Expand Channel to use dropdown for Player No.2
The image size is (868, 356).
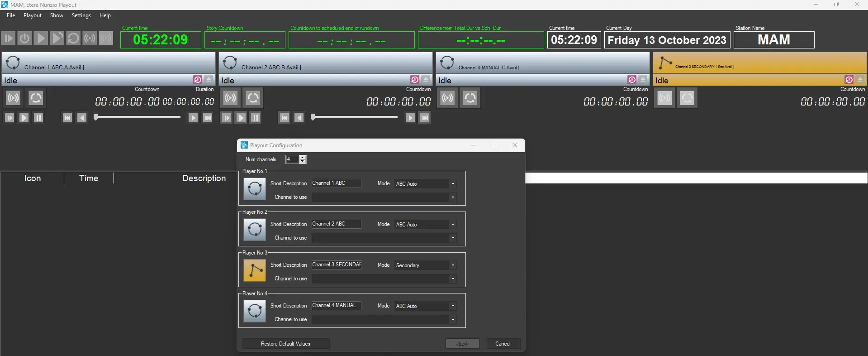click(x=452, y=238)
